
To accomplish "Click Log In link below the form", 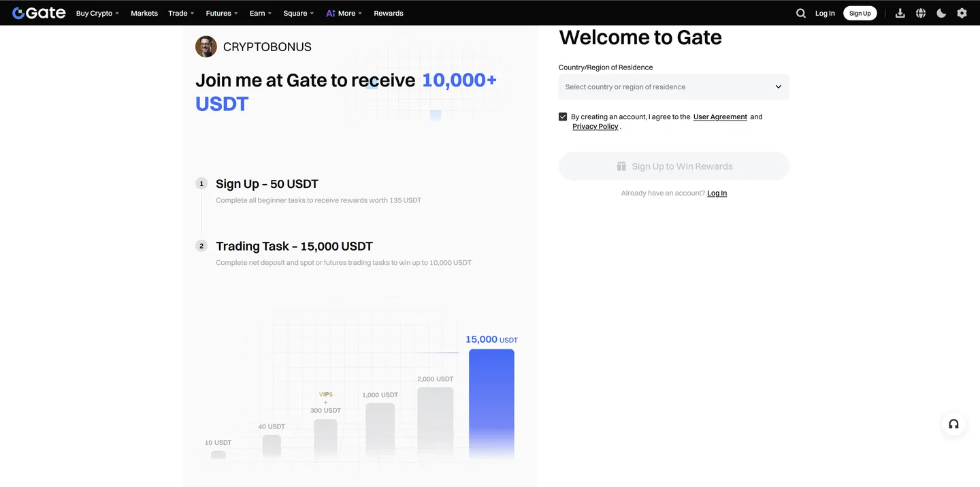I will pos(717,193).
